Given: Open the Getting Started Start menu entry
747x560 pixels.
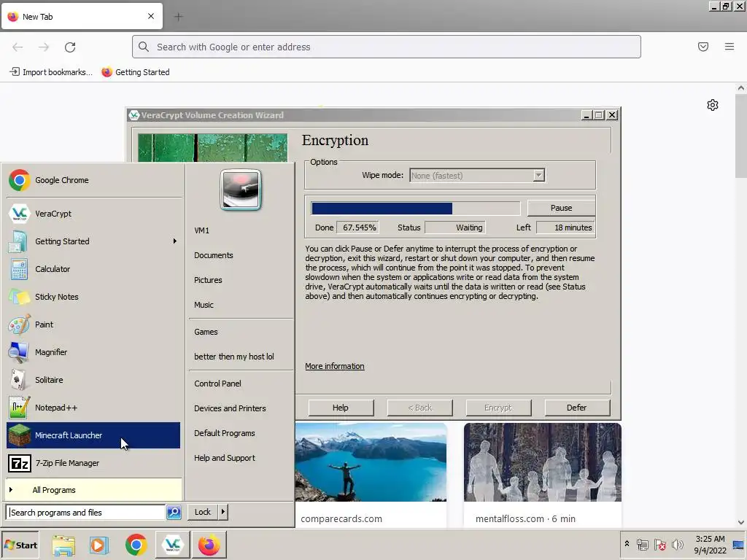Looking at the screenshot, I should tap(93, 241).
